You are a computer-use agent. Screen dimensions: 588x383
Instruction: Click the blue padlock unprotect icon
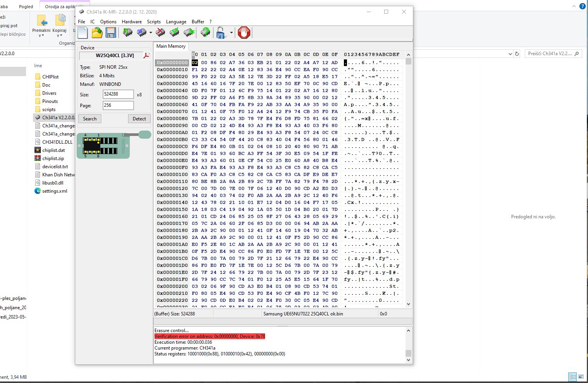221,33
